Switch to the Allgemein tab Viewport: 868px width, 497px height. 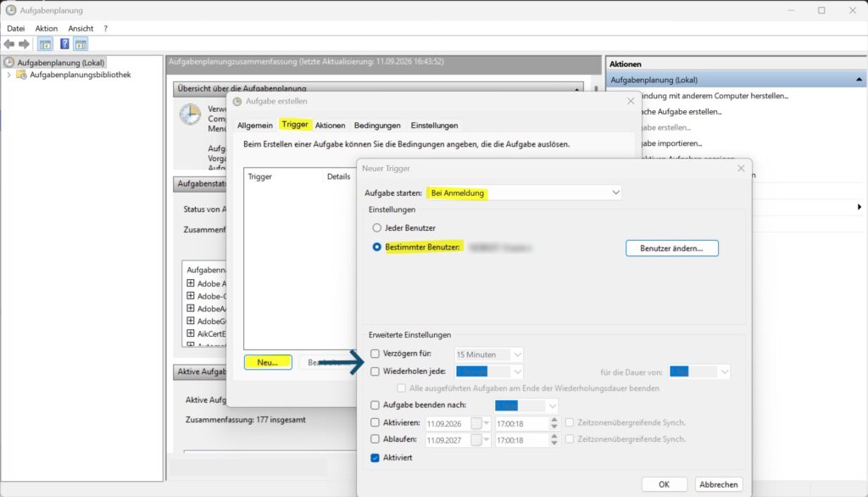point(254,126)
